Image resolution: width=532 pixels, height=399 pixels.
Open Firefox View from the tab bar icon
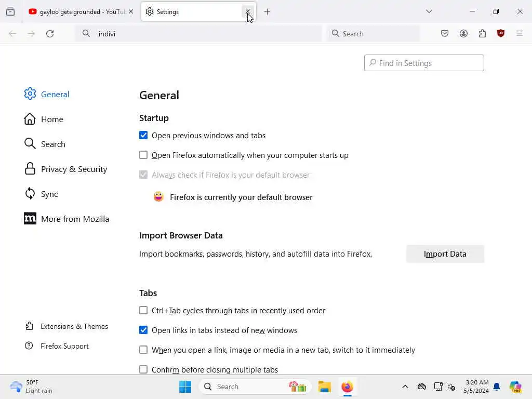[10, 12]
